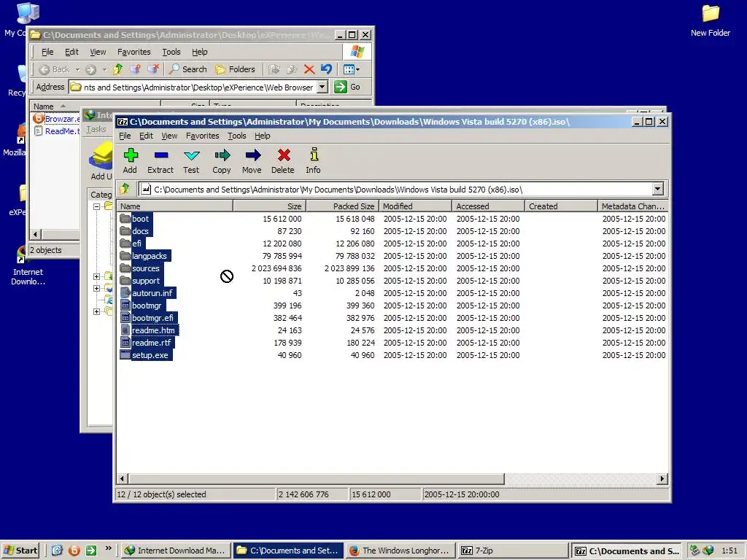Open 7-Zip Tools menu
Image resolution: width=747 pixels, height=560 pixels.
click(237, 136)
